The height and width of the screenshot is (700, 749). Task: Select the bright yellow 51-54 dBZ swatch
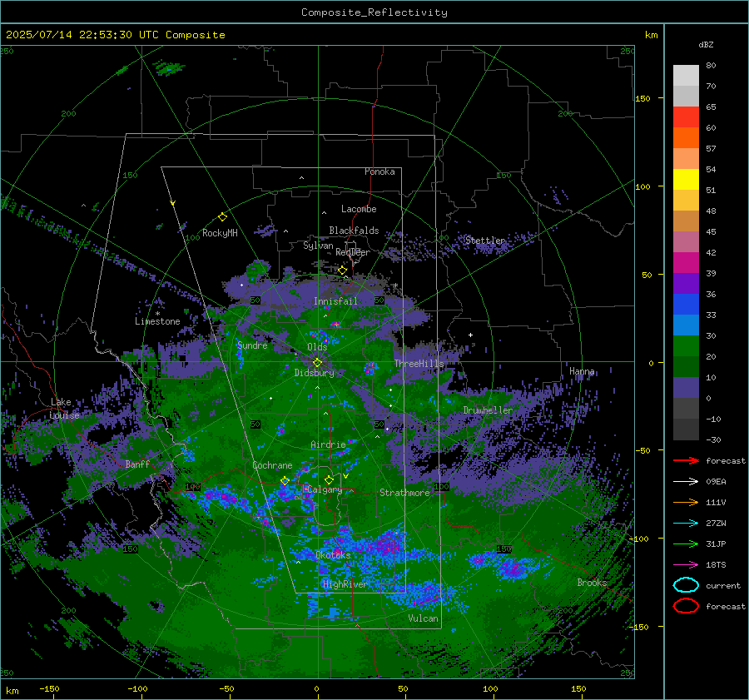click(686, 179)
